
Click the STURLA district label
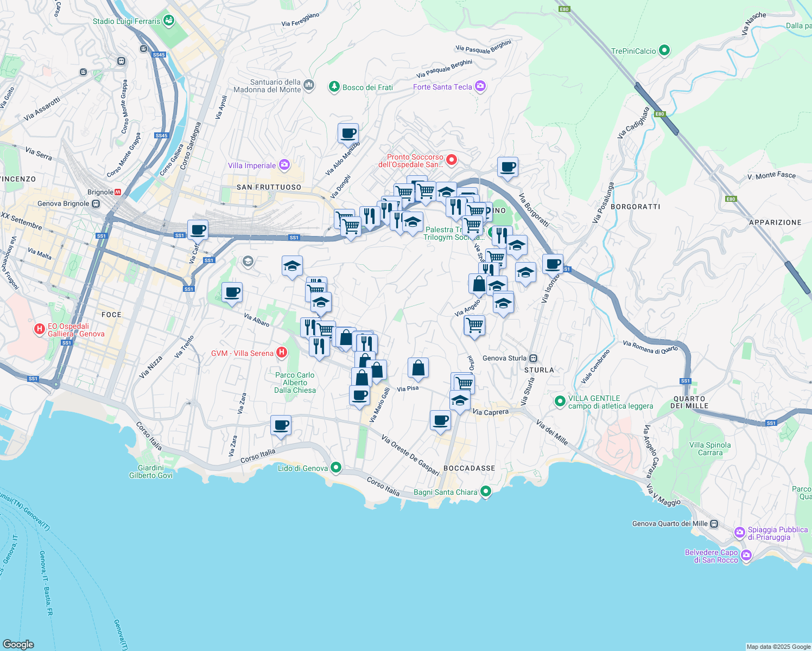tap(539, 370)
